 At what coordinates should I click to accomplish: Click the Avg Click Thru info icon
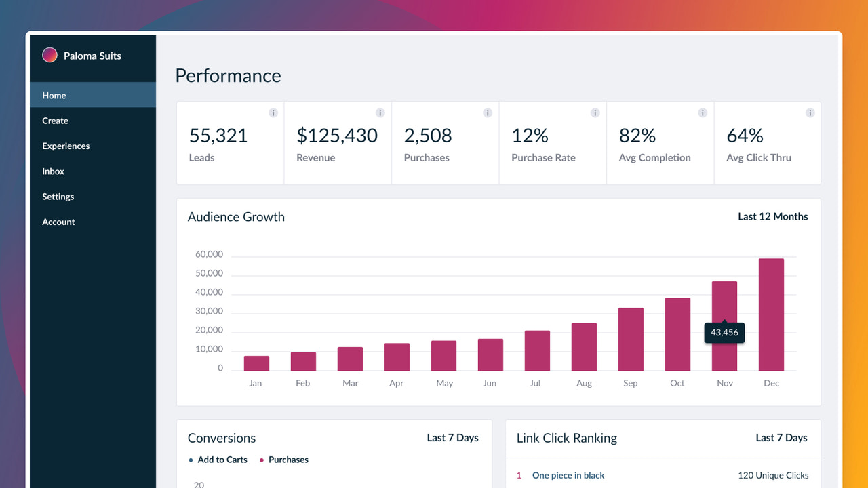pyautogui.click(x=810, y=113)
